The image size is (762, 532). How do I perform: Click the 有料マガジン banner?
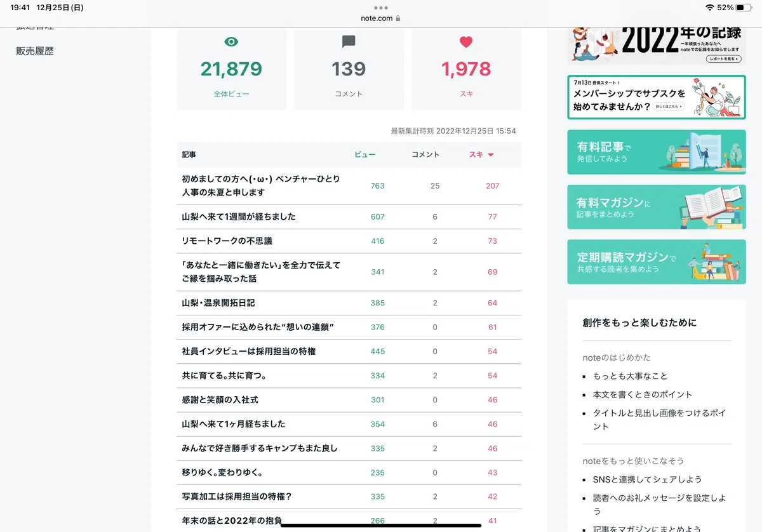coord(657,207)
